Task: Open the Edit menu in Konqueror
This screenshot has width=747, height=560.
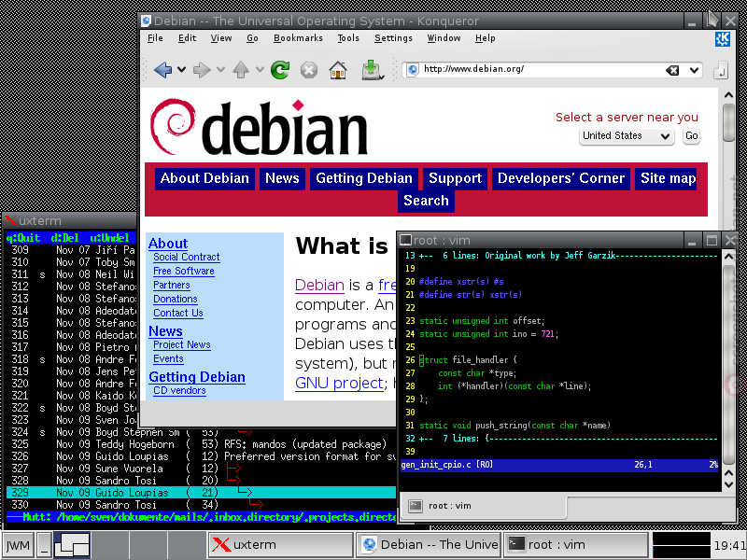Action: pos(188,38)
